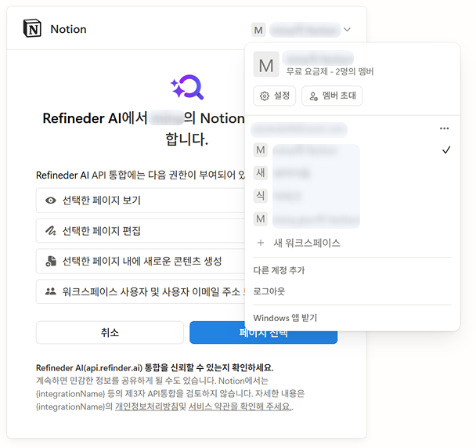Screen dimensions: 476x448
Task: Open the three-dot account options menu
Action: point(444,128)
